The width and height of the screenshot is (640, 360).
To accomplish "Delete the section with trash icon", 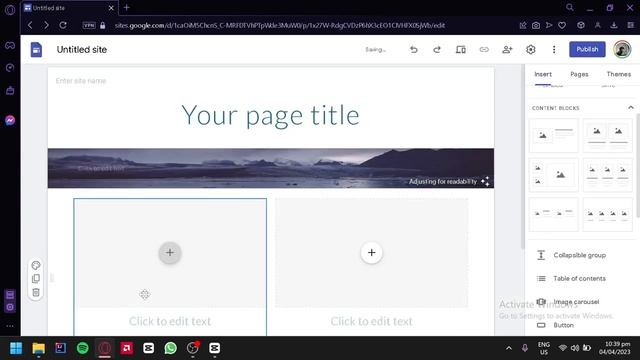I will (x=36, y=292).
